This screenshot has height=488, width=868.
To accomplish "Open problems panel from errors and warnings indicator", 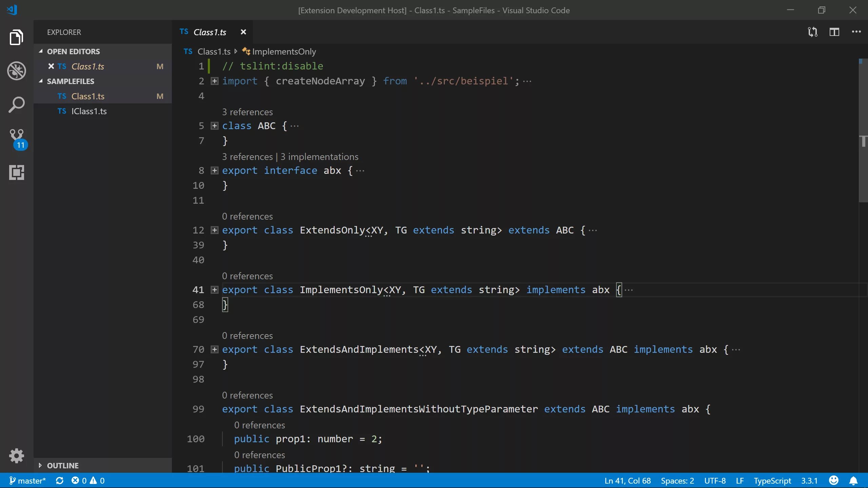I will point(88,481).
